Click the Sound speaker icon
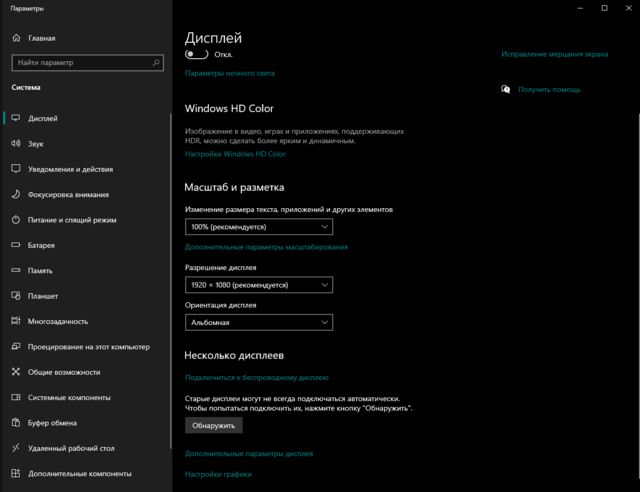This screenshot has width=640, height=492. pyautogui.click(x=16, y=144)
